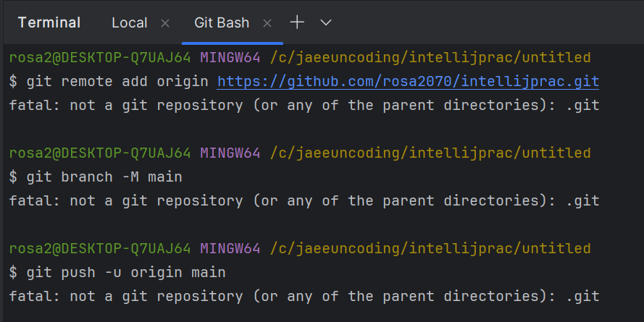Click the fatal error under git branch -M main
This screenshot has height=322, width=644.
(304, 201)
